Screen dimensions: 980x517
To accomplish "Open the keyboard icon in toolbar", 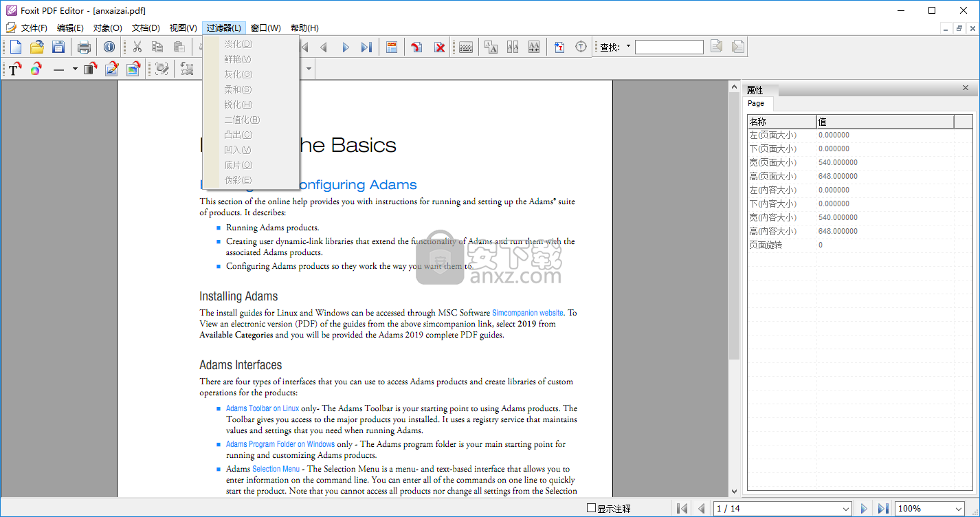I will coord(465,47).
